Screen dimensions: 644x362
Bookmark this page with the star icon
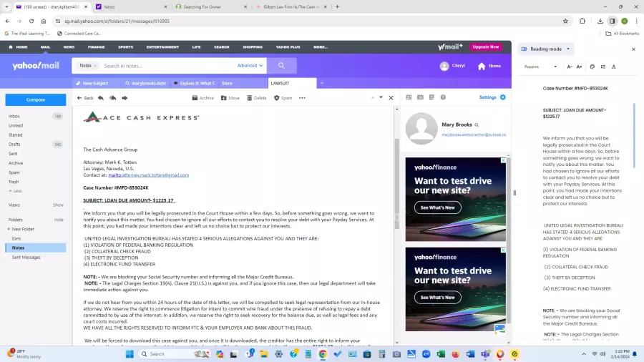(x=565, y=21)
